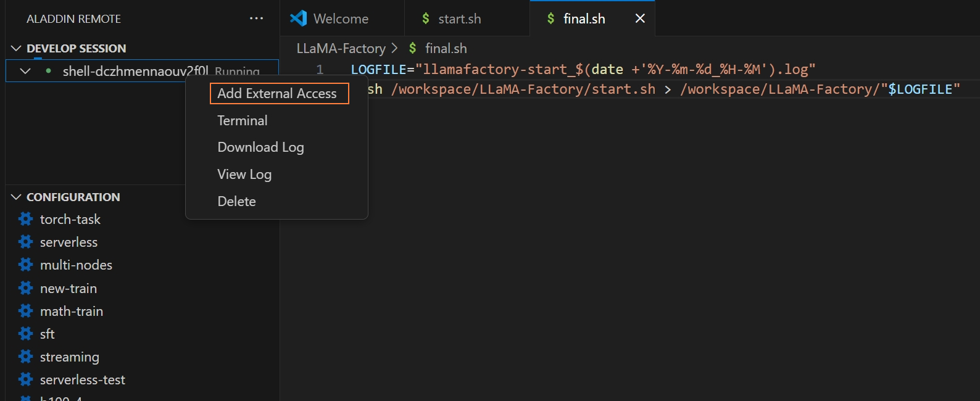Click the gear icon next to serverless

point(25,242)
